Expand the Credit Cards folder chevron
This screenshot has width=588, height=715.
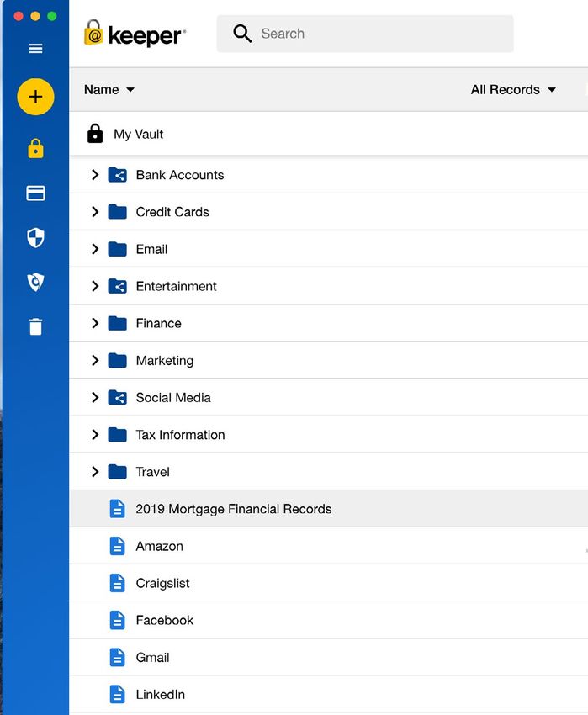(95, 212)
